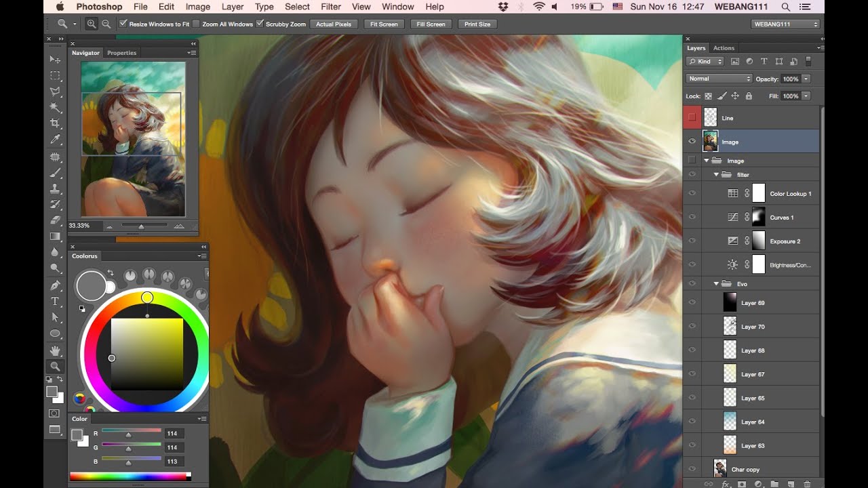This screenshot has width=868, height=488.
Task: Click Zoom In magnifier in options bar
Action: click(x=92, y=24)
